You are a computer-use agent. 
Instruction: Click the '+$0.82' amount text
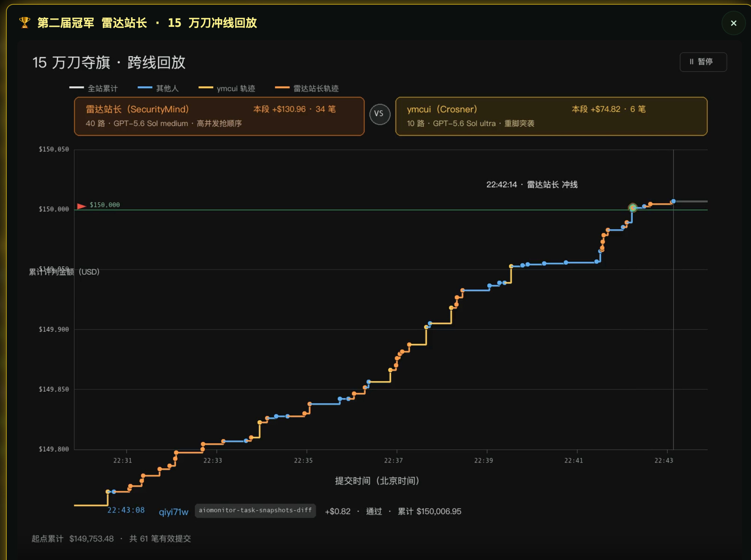337,511
